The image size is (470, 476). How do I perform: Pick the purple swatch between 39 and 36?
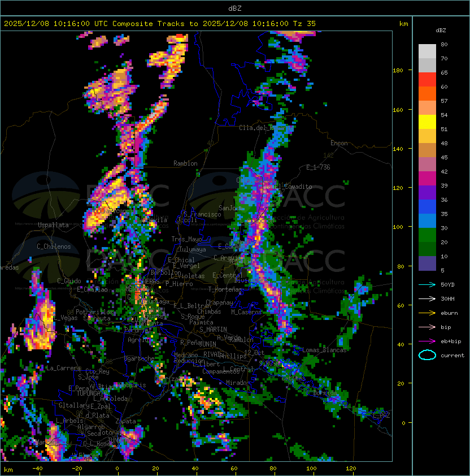pyautogui.click(x=427, y=192)
